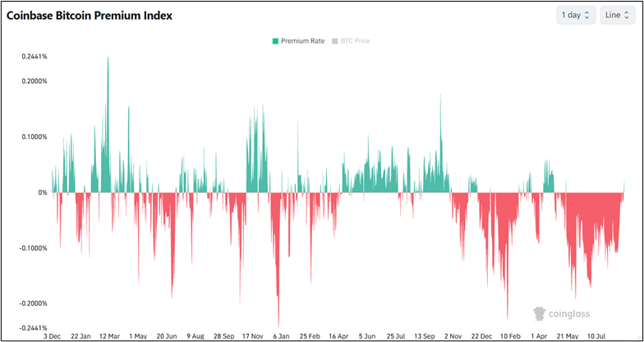Viewport: 644px width, 342px height.
Task: Click the 0% y-axis label
Action: (43, 192)
